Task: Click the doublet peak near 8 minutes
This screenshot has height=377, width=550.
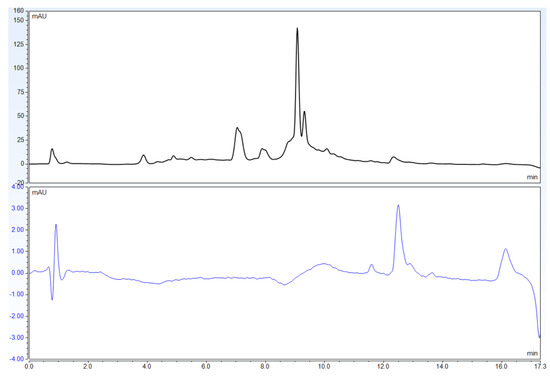Action: click(x=264, y=154)
